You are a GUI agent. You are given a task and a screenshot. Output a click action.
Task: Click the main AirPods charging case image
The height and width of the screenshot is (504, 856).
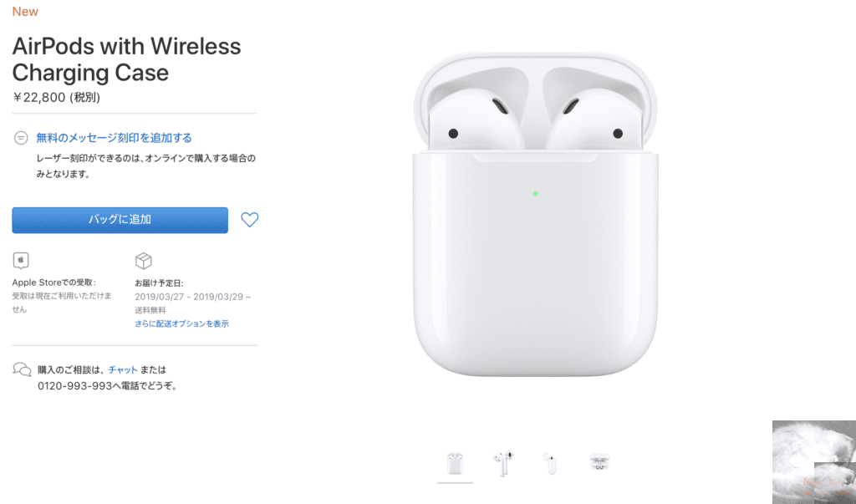(535, 214)
